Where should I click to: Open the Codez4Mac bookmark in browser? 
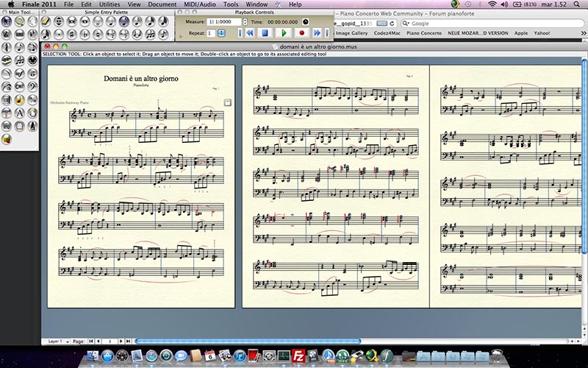click(x=387, y=33)
